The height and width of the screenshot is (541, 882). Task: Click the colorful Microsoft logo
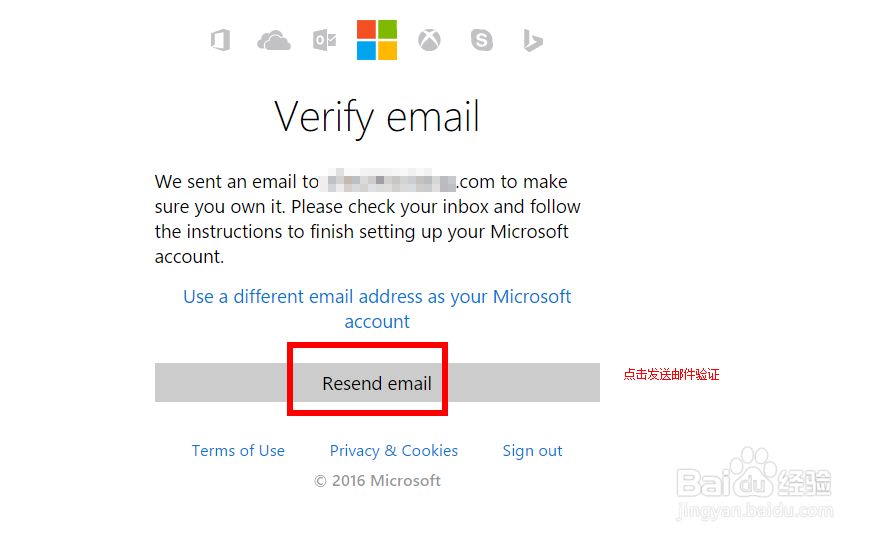click(x=377, y=40)
